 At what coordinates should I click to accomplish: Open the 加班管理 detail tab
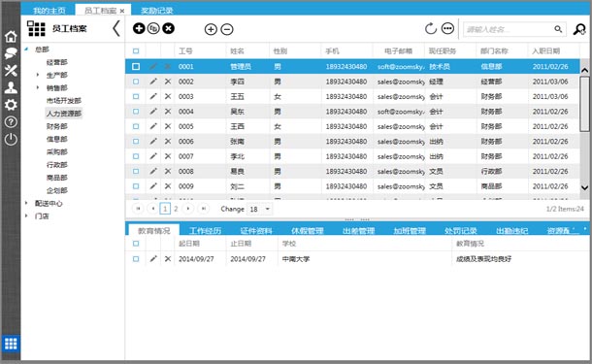(x=410, y=230)
